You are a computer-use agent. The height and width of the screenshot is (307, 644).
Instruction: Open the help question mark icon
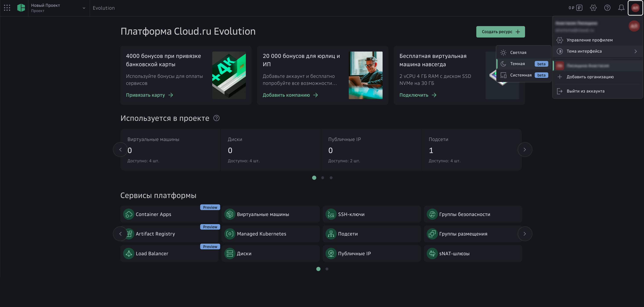point(607,8)
